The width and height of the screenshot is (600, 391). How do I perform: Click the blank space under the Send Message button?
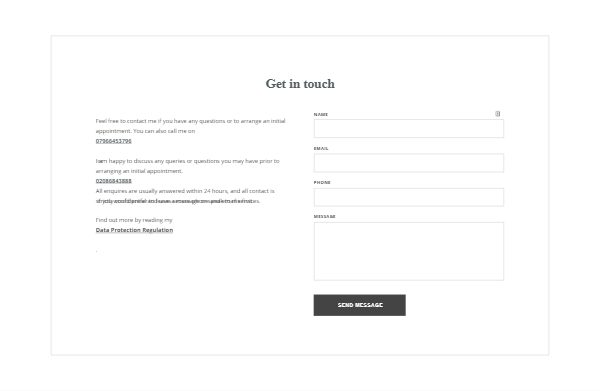(360, 335)
